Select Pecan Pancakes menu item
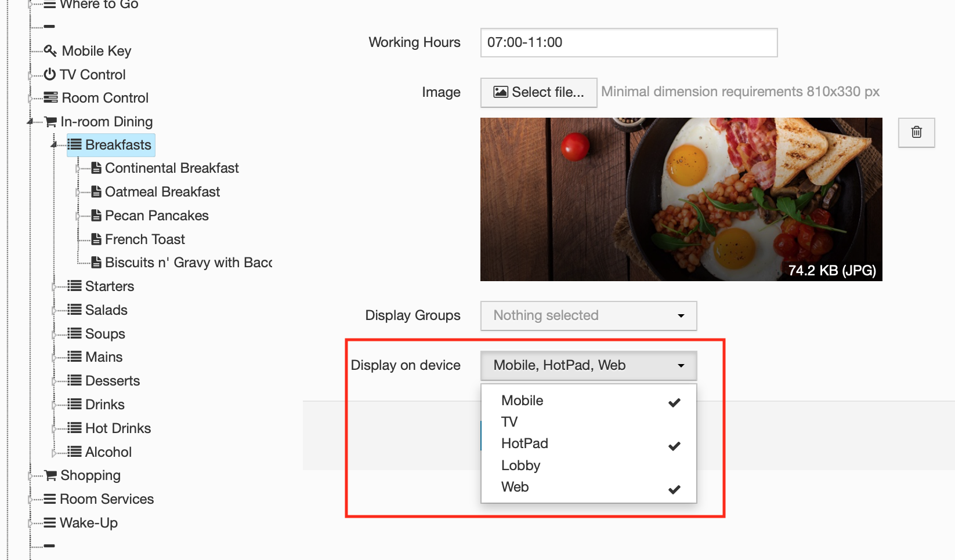This screenshot has width=955, height=560. pyautogui.click(x=157, y=216)
